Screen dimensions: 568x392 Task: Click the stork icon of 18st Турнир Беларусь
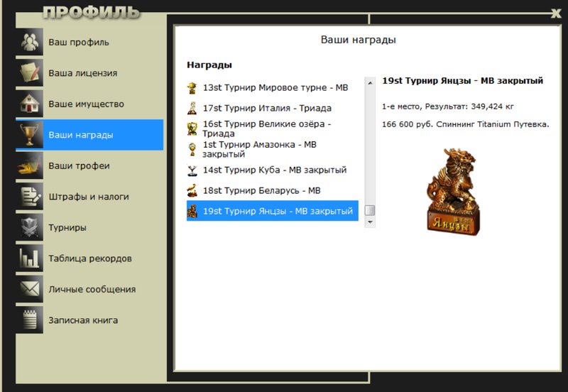[192, 190]
